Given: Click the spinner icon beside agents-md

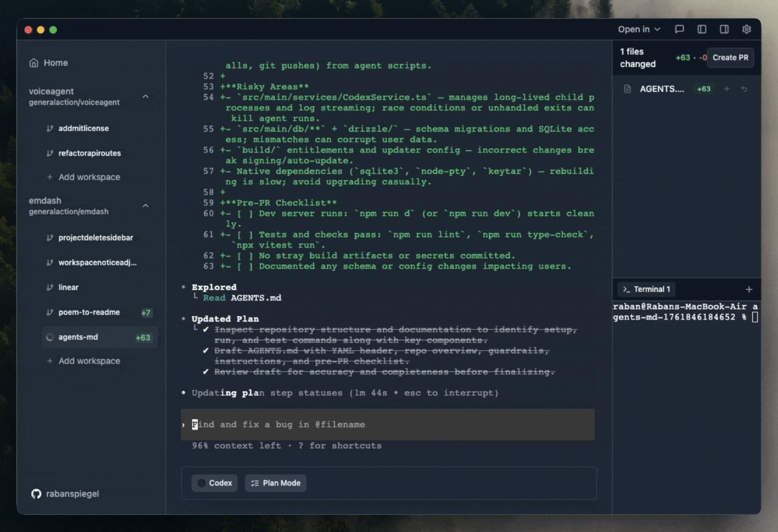Looking at the screenshot, I should coord(50,337).
